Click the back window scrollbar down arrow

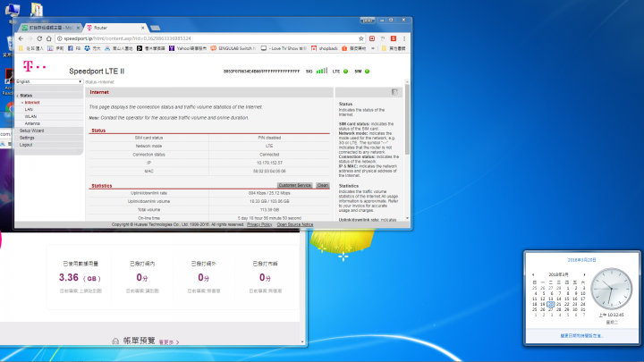click(x=302, y=341)
